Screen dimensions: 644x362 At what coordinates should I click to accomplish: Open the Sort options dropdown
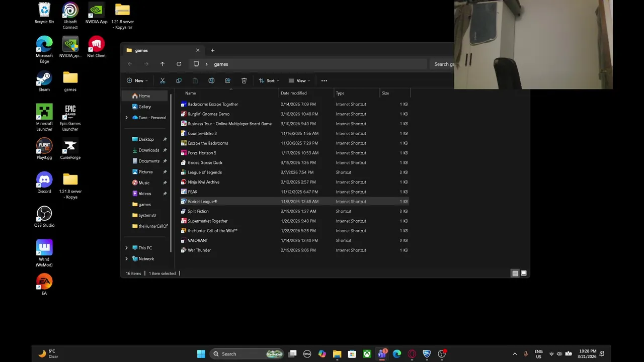[x=269, y=80]
